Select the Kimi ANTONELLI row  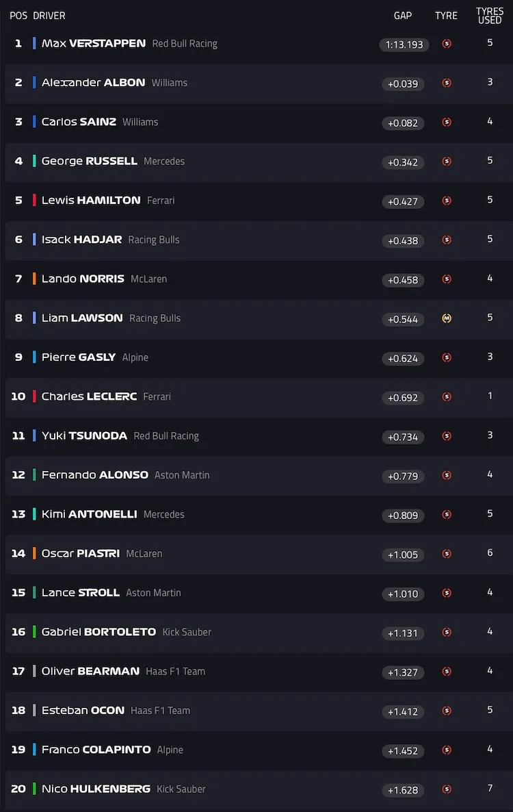click(259, 514)
